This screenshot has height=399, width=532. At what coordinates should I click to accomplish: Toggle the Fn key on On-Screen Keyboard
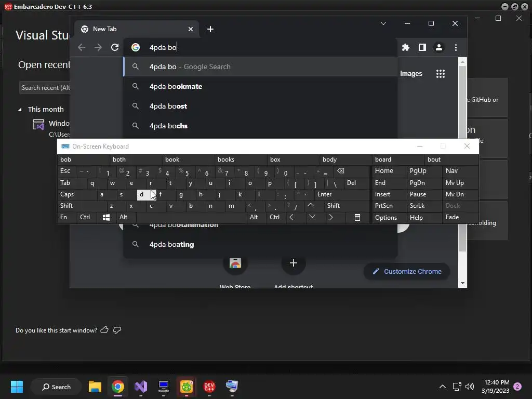pyautogui.click(x=67, y=218)
